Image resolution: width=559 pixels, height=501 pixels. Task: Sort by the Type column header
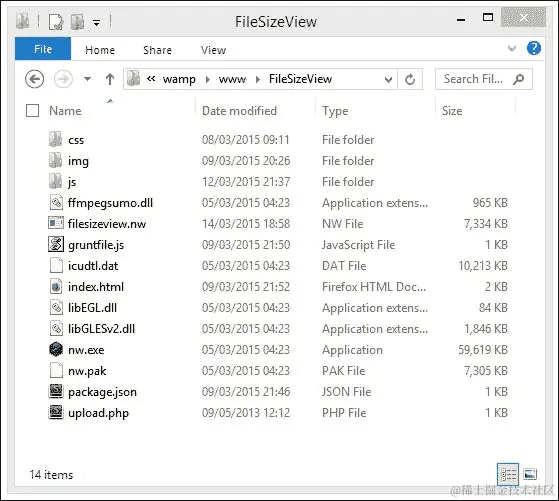click(x=335, y=111)
